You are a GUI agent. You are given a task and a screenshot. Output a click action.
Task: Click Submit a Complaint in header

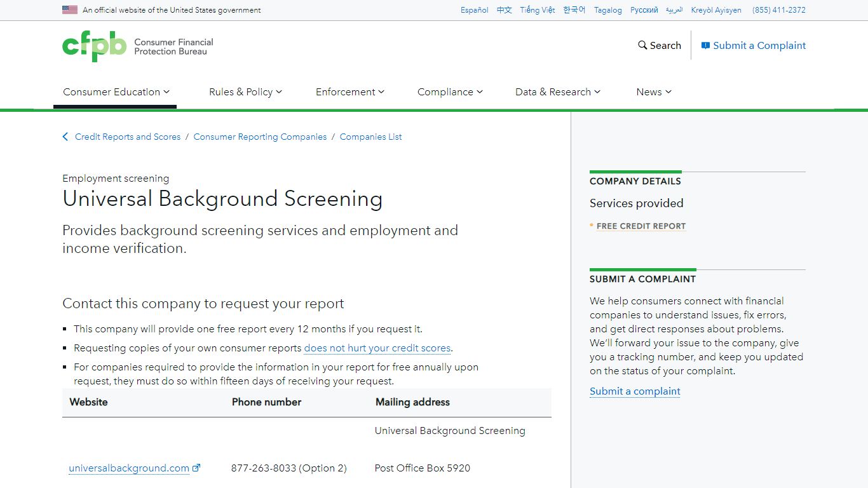pyautogui.click(x=759, y=46)
